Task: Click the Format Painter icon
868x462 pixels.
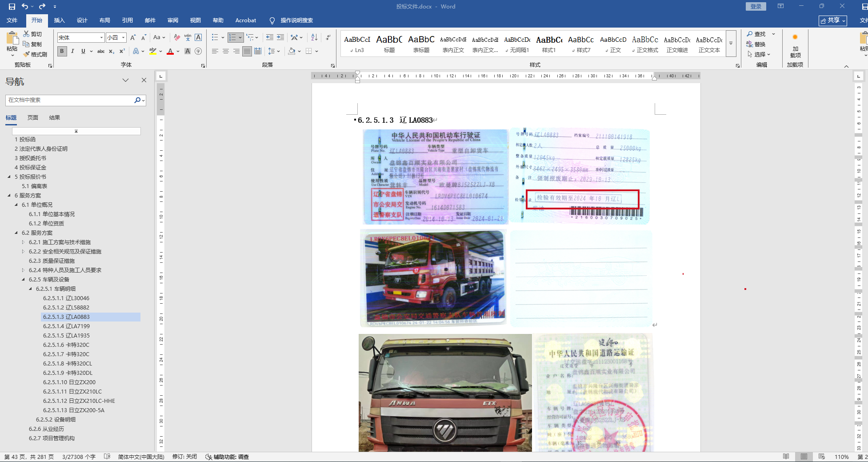Action: [27, 54]
